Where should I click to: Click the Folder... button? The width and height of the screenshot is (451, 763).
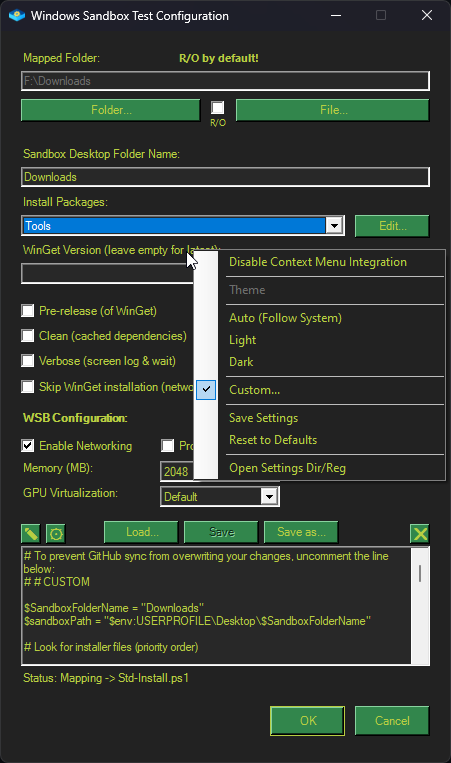[111, 110]
